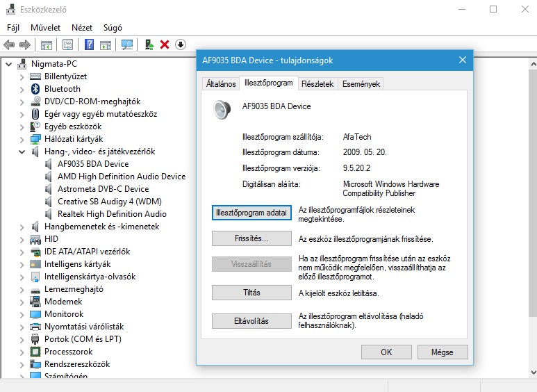This screenshot has height=392, width=537.
Task: Click the IDE ATA/ATAPI controller icon
Action: tap(35, 252)
